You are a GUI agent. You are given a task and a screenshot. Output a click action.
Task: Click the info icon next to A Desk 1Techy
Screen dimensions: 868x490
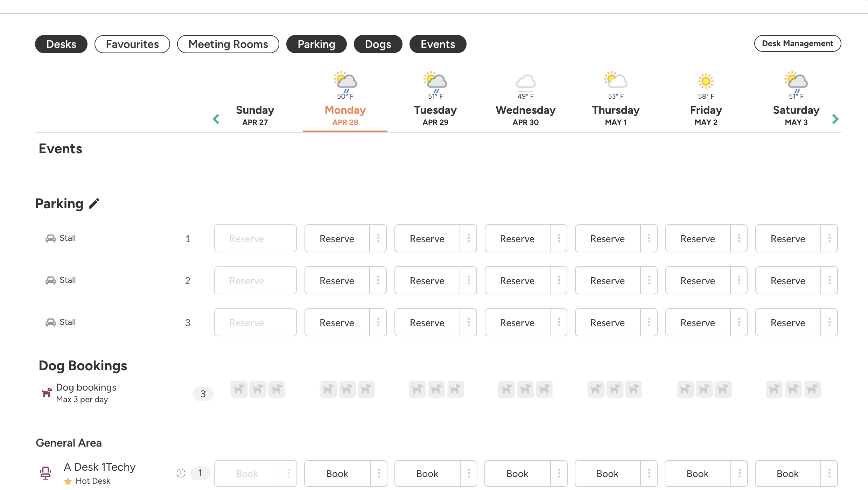[x=181, y=473]
